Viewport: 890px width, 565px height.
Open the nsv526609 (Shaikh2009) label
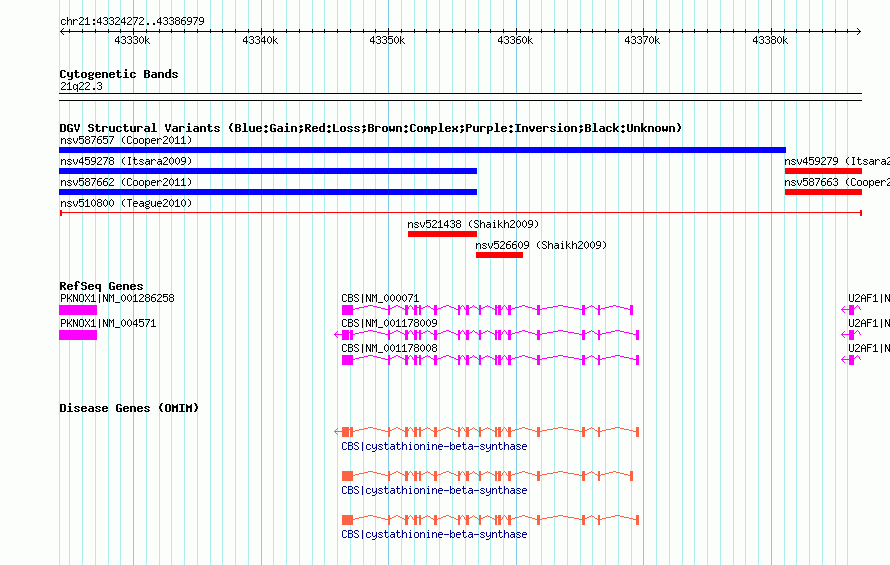click(541, 245)
